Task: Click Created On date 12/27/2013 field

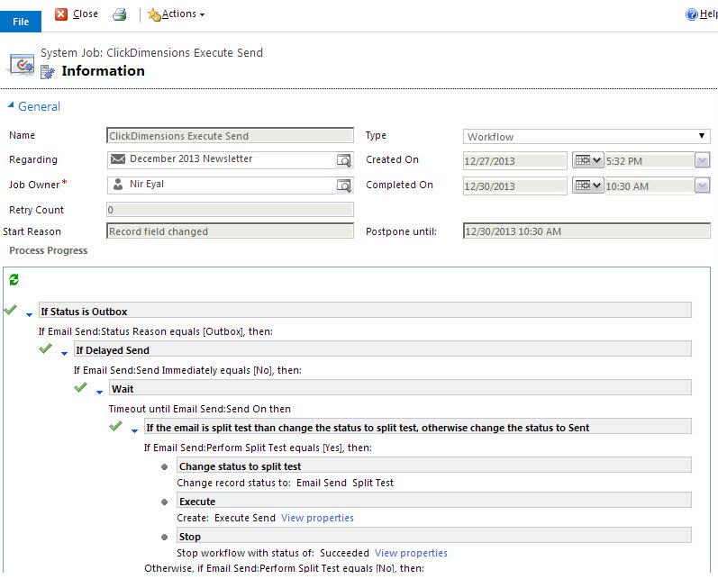Action: [514, 161]
